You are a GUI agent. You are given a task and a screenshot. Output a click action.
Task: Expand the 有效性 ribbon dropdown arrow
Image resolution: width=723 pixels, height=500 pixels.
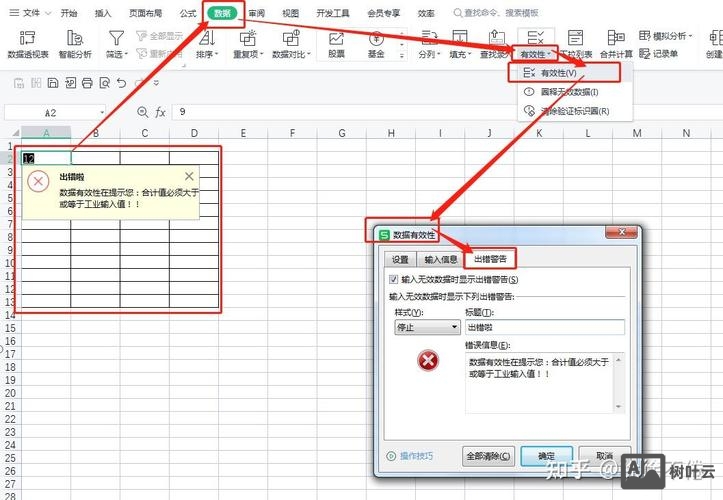coord(549,54)
